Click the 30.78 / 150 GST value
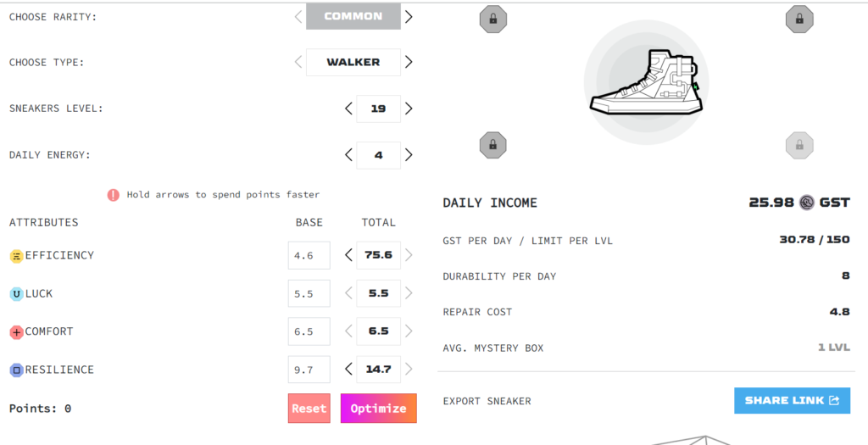This screenshot has width=868, height=445. click(815, 240)
